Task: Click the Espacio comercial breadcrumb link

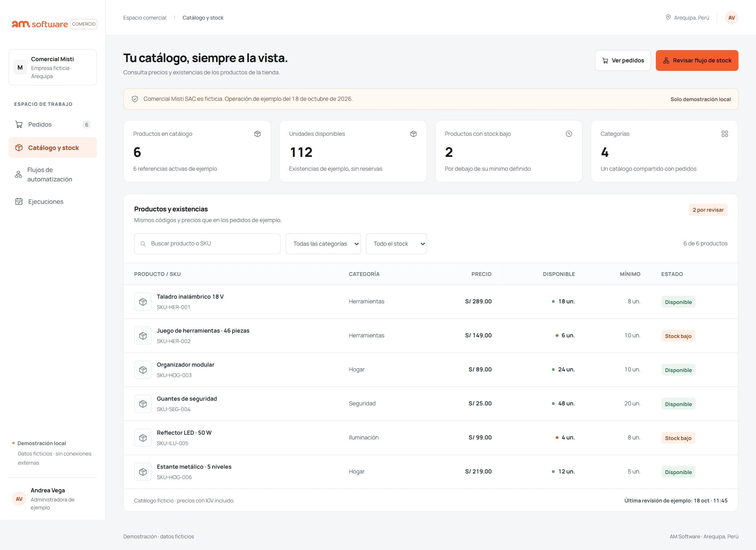Action: click(145, 18)
